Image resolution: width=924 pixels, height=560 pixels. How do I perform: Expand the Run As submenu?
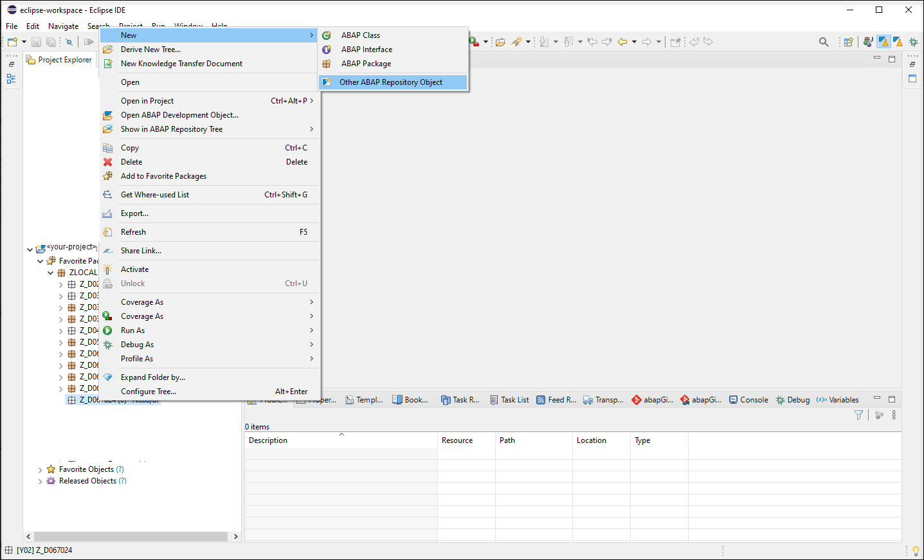[x=210, y=330]
